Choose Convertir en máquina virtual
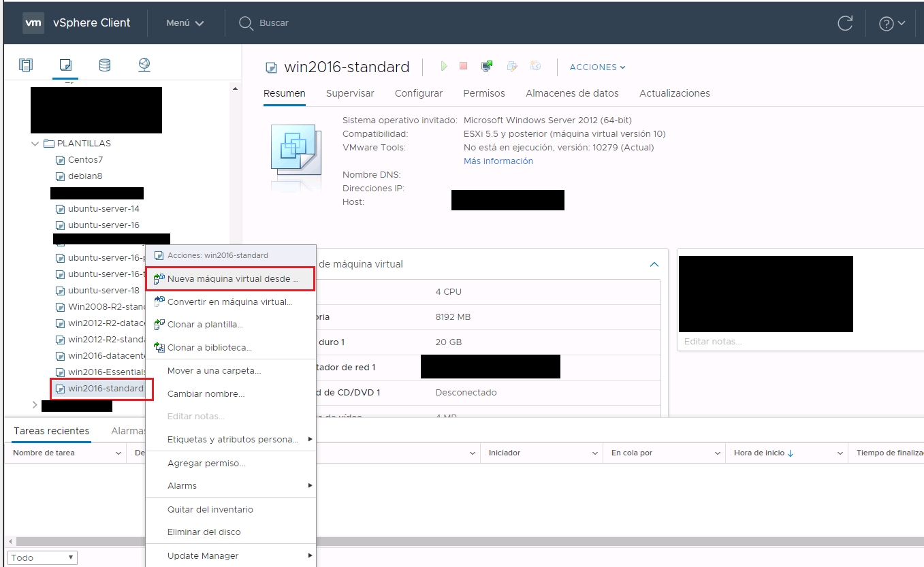The width and height of the screenshot is (924, 567). pyautogui.click(x=231, y=302)
